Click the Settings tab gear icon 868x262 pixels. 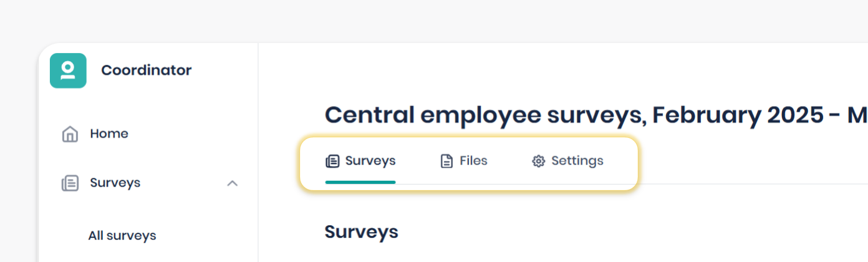click(x=538, y=162)
